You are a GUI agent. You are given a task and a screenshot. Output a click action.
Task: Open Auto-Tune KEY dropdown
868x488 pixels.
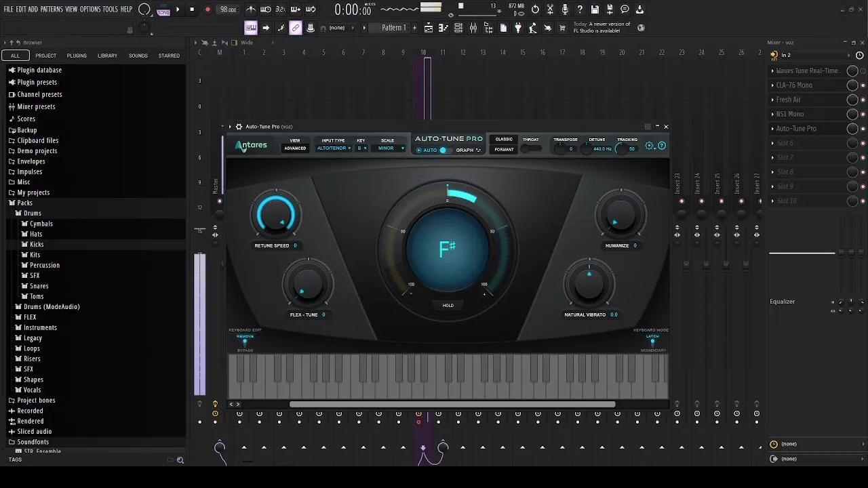coord(361,148)
